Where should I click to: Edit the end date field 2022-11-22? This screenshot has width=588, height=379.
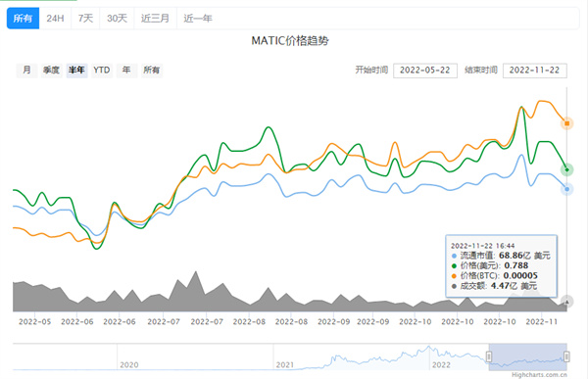534,71
